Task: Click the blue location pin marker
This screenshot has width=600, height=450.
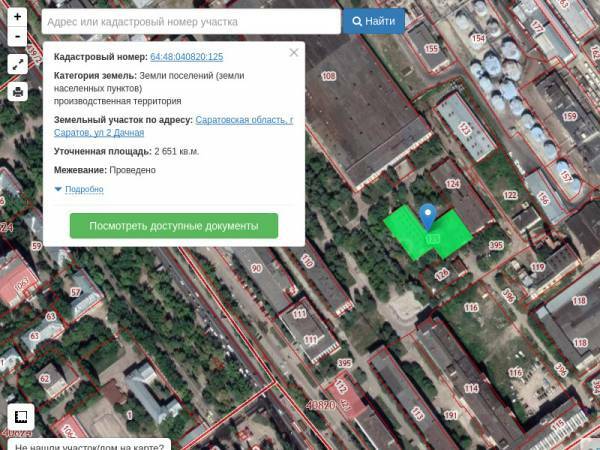Action: 427,215
